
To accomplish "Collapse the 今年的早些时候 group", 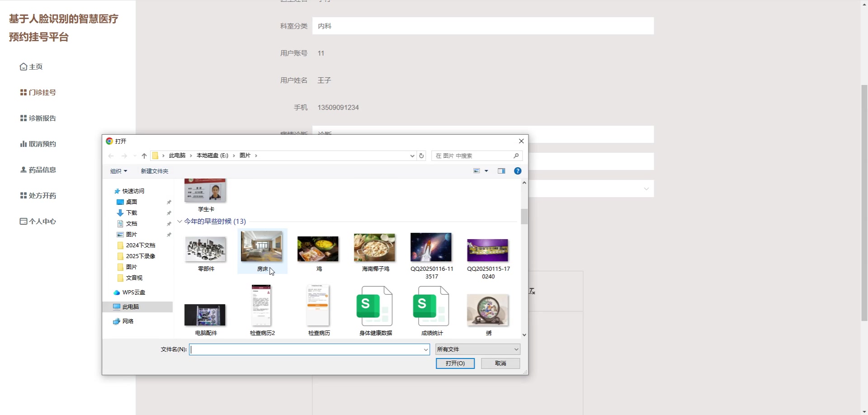I will (x=180, y=222).
